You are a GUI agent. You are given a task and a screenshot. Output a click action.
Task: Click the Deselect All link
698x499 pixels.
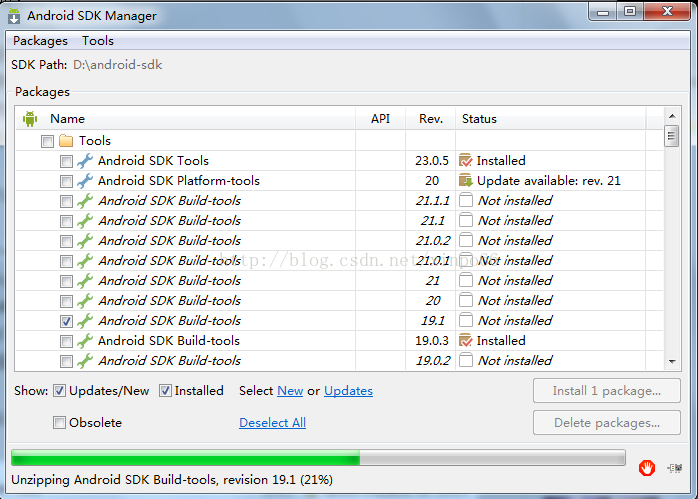click(x=272, y=423)
